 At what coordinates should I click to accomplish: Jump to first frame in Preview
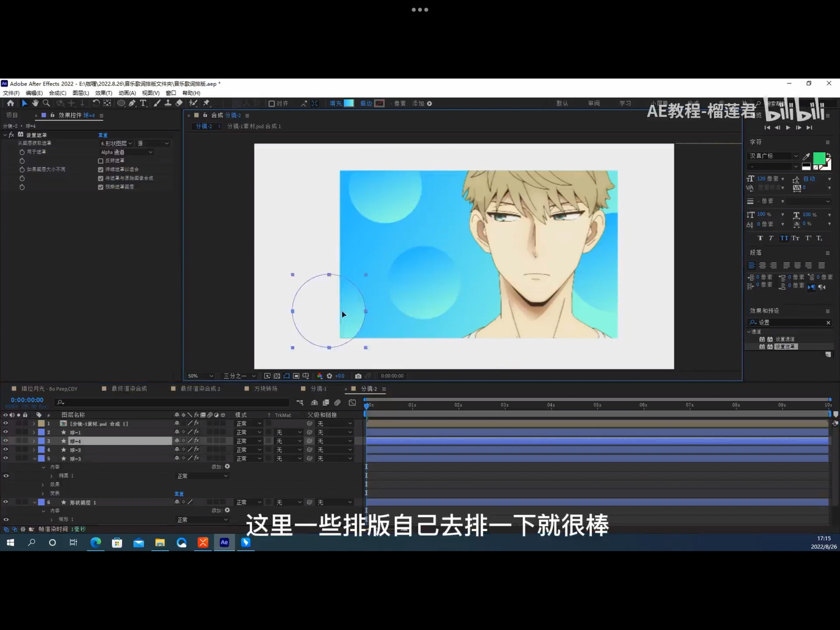(x=767, y=128)
